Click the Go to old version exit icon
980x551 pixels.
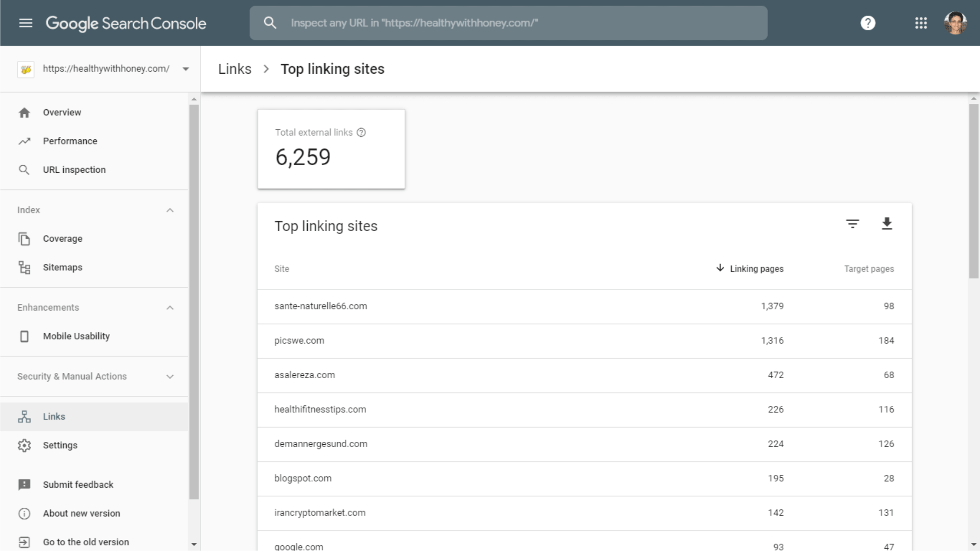click(24, 542)
